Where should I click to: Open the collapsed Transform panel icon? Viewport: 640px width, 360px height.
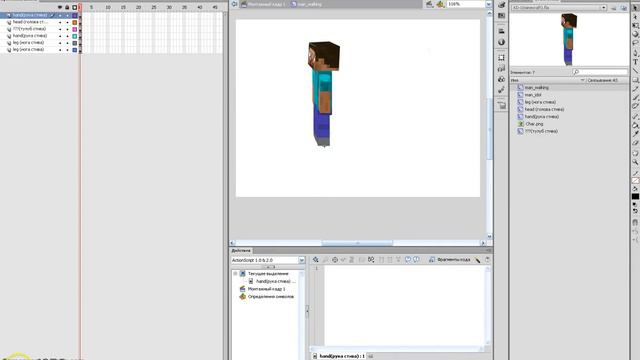pyautogui.click(x=501, y=58)
